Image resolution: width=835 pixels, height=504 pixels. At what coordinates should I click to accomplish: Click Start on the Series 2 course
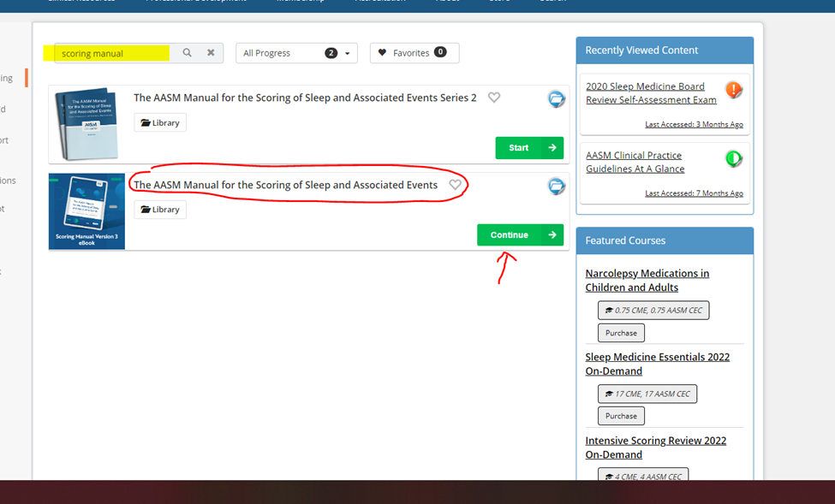[x=529, y=147]
